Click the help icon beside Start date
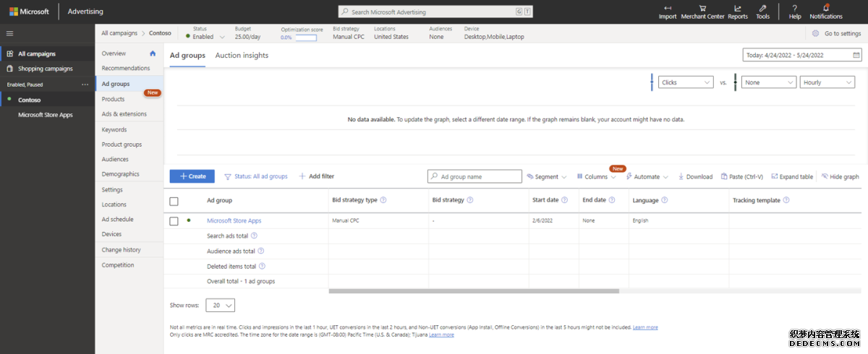868x354 pixels. pyautogui.click(x=565, y=200)
